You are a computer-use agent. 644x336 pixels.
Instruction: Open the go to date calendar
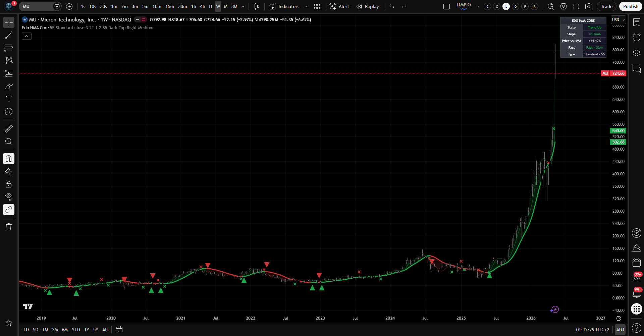point(119,330)
